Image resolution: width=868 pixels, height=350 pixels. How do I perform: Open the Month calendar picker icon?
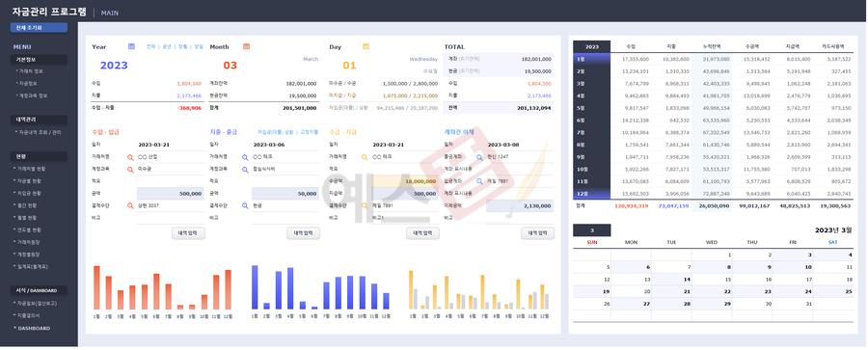coord(246,46)
